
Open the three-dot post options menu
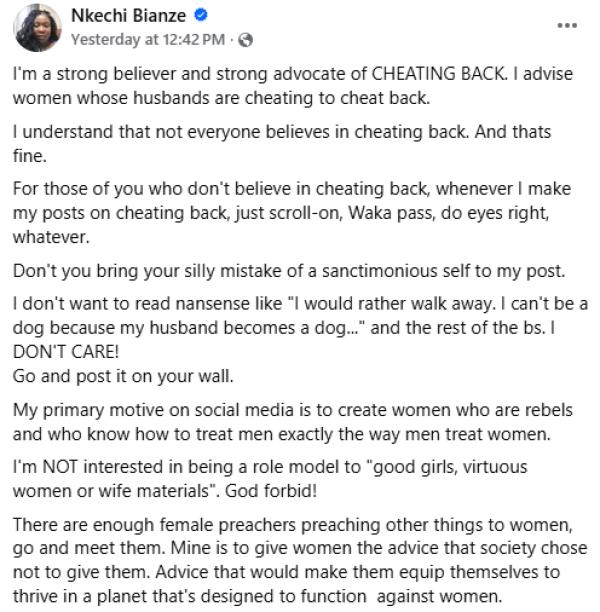[567, 26]
